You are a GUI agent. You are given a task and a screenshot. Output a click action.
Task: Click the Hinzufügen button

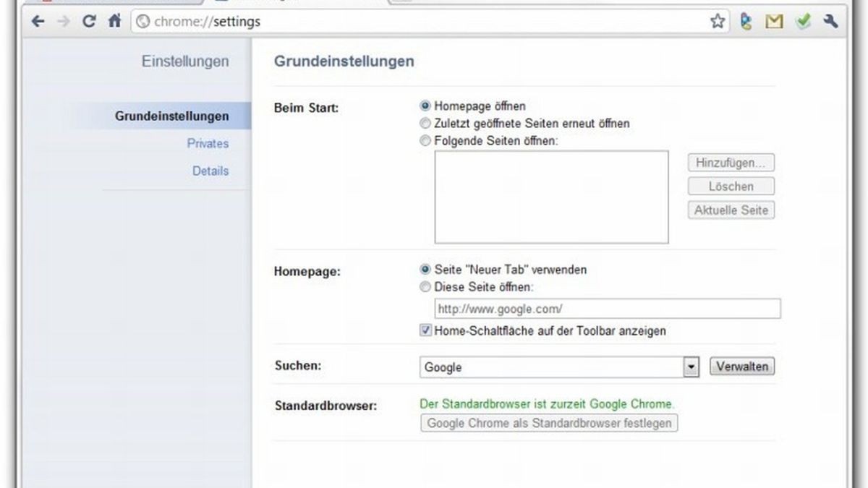[x=731, y=162]
